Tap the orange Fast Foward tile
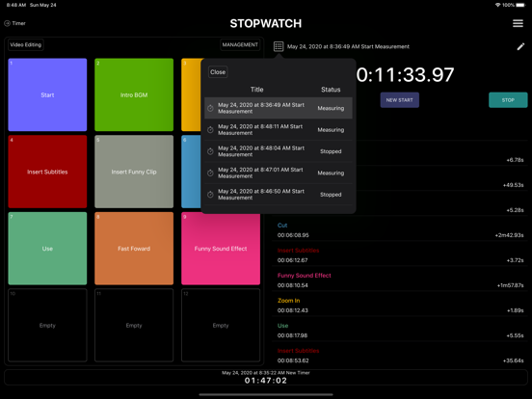The width and height of the screenshot is (532, 399). pyautogui.click(x=134, y=249)
